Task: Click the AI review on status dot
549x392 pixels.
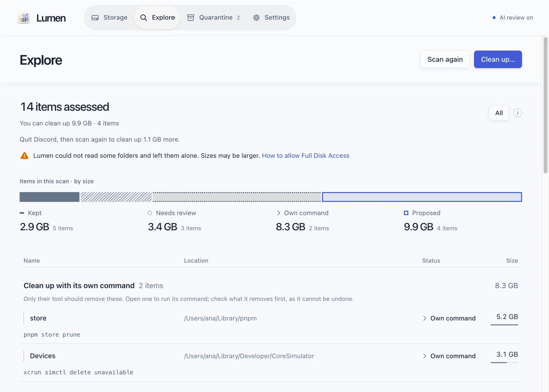Action: [x=494, y=17]
